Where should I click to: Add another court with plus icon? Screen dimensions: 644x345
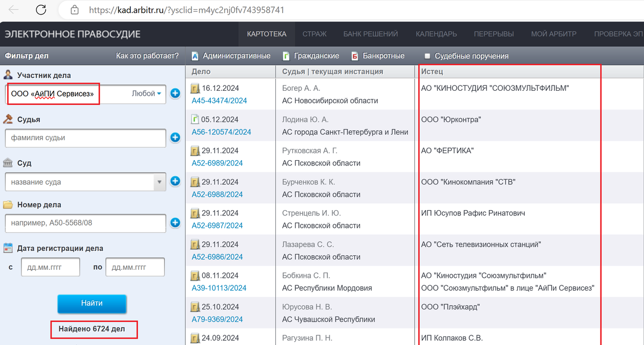click(175, 182)
